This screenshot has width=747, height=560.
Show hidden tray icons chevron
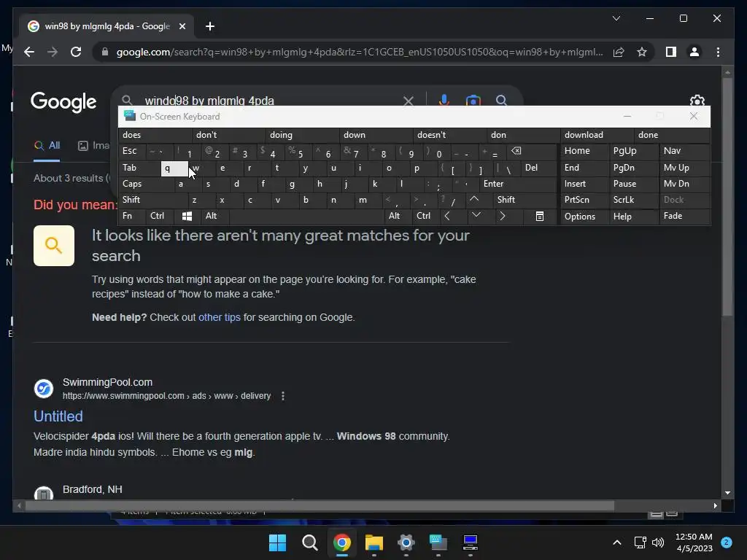click(616, 542)
